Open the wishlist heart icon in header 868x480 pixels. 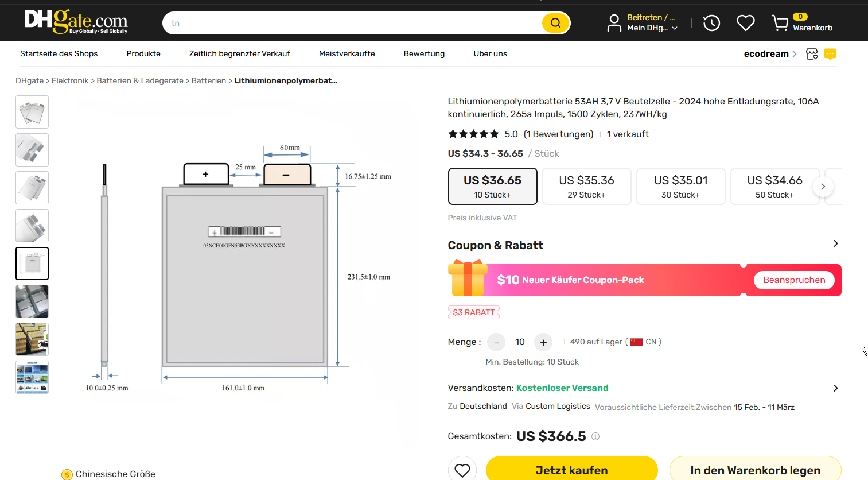(x=745, y=23)
